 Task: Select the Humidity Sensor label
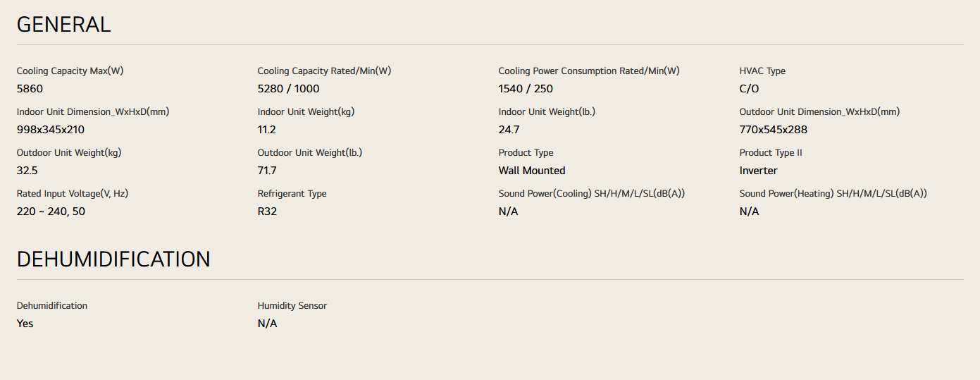coord(292,306)
